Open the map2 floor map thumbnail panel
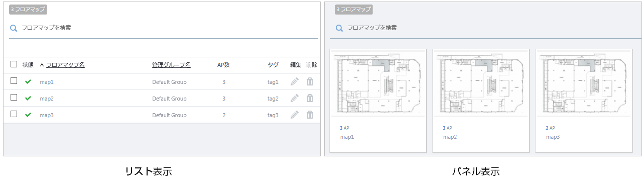Screen dimensions: 644x183 pyautogui.click(x=481, y=101)
